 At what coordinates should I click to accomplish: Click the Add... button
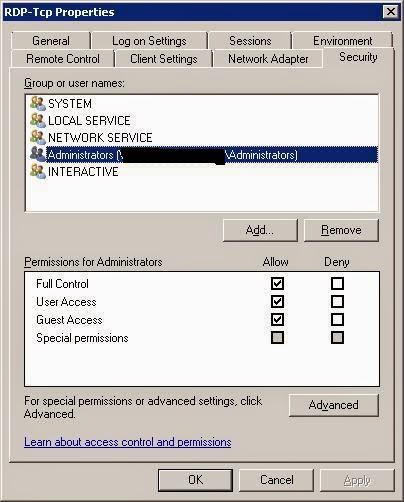point(260,230)
